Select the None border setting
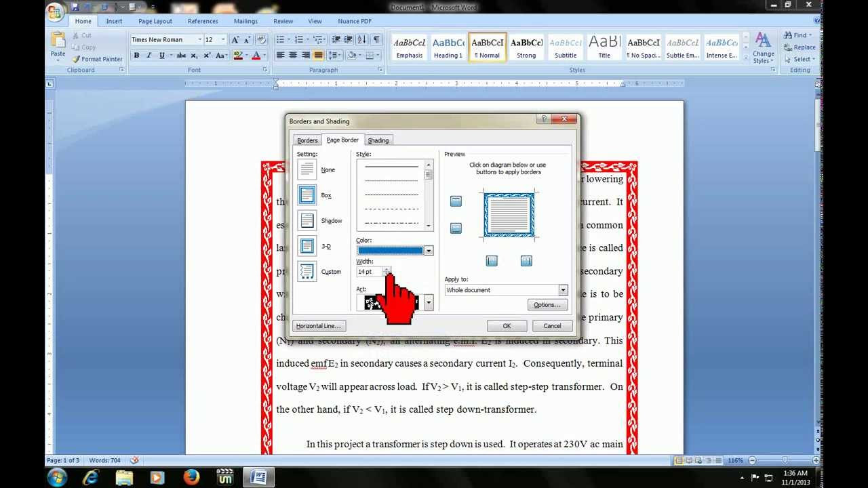The height and width of the screenshot is (488, 868). point(307,169)
